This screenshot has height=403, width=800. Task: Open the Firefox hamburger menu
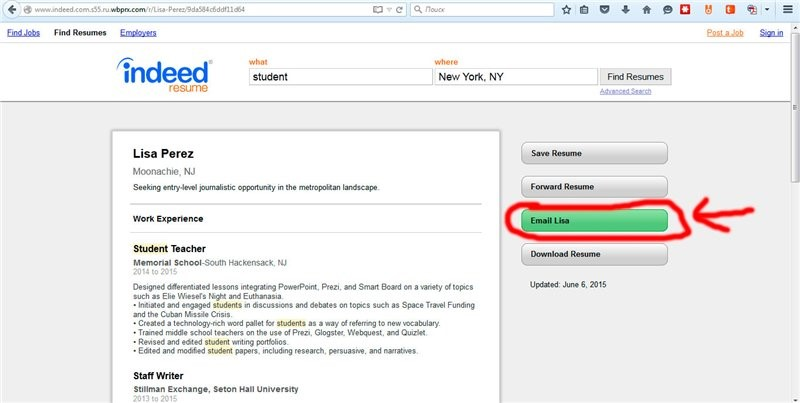click(x=787, y=9)
